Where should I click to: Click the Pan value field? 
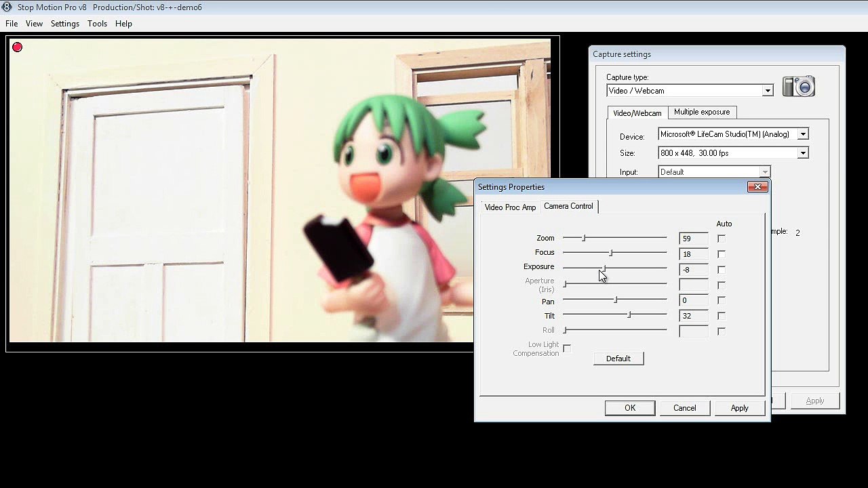point(693,300)
